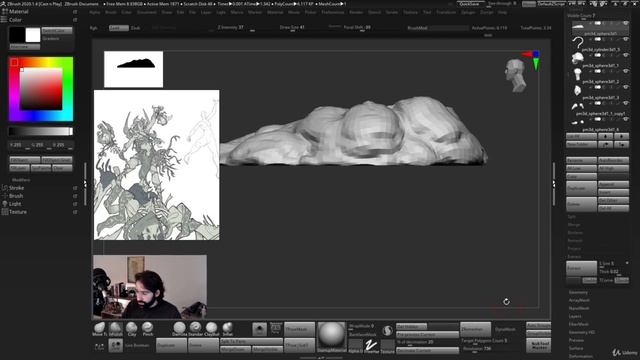This screenshot has width=640, height=360.
Task: Open the Alpha picker at bottom
Action: click(355, 346)
